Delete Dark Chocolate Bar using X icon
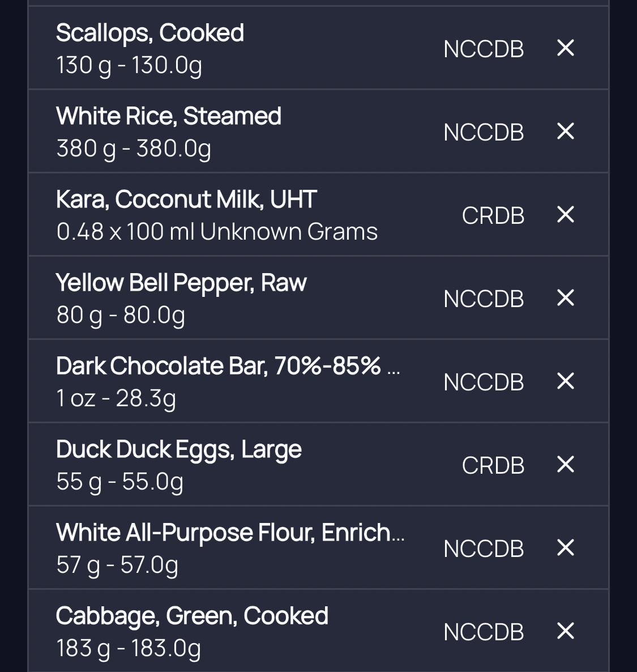 point(566,381)
